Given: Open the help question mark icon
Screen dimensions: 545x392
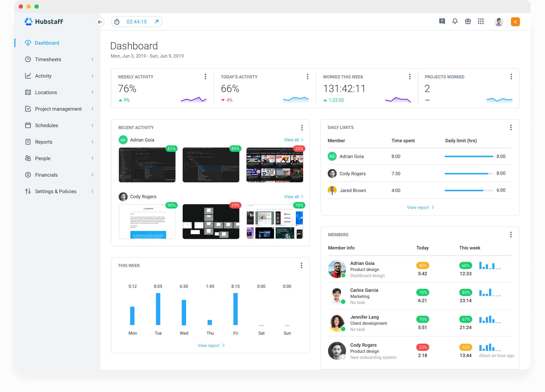Looking at the screenshot, I should (x=442, y=21).
